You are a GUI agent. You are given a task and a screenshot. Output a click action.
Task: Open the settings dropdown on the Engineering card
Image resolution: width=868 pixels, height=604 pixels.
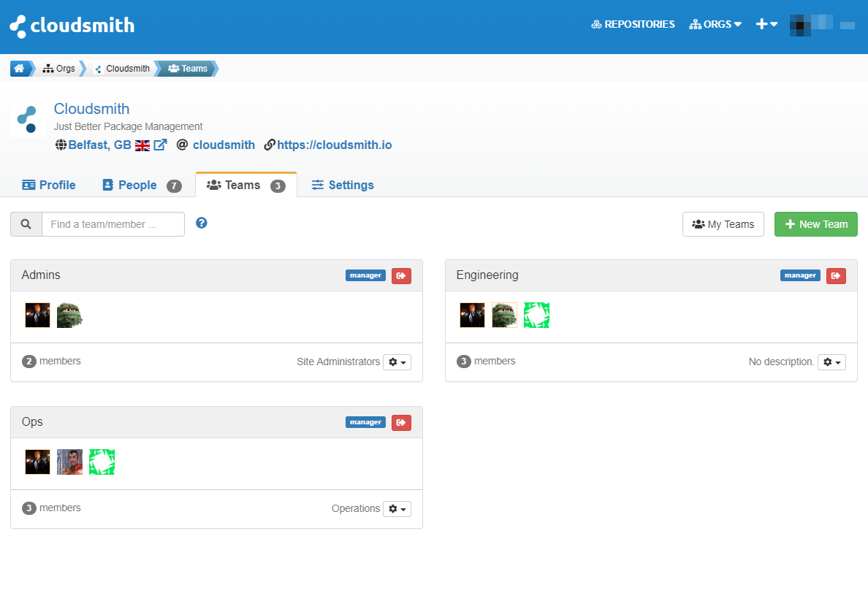pos(831,362)
